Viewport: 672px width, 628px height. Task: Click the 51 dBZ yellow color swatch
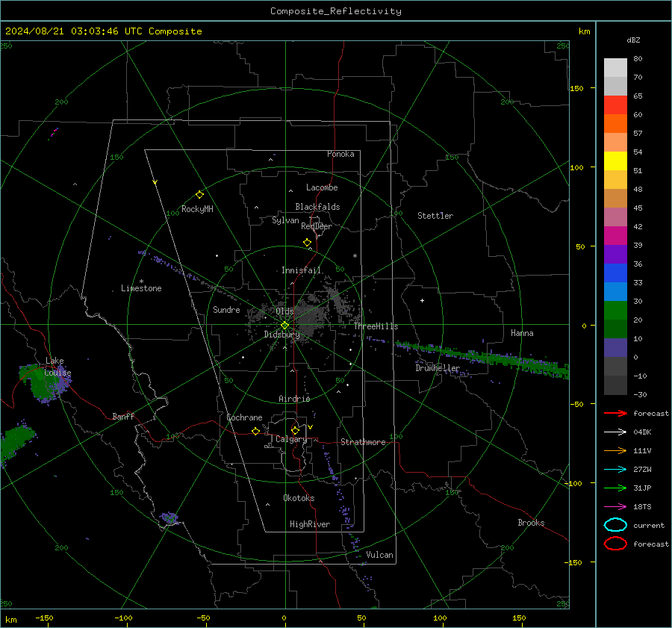coord(615,161)
